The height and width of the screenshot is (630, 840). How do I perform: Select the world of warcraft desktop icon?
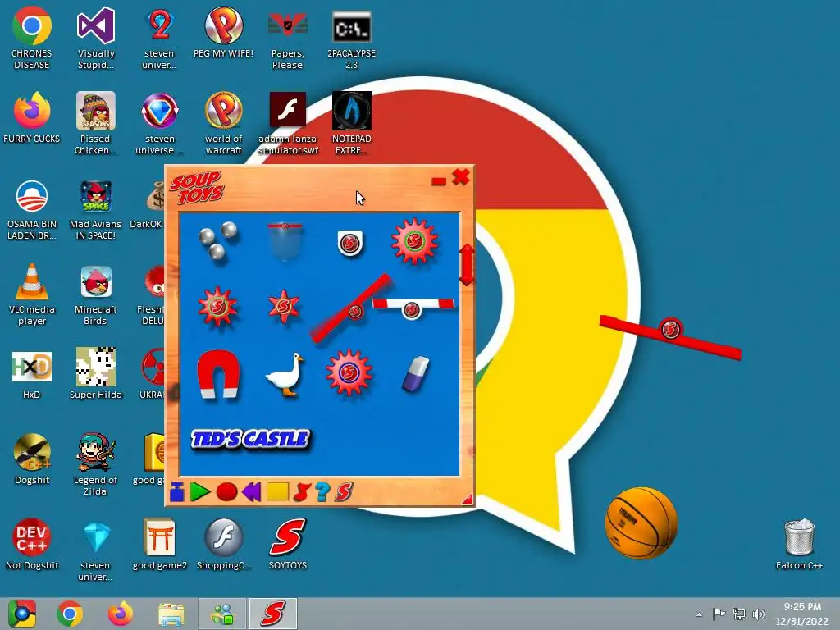(223, 124)
